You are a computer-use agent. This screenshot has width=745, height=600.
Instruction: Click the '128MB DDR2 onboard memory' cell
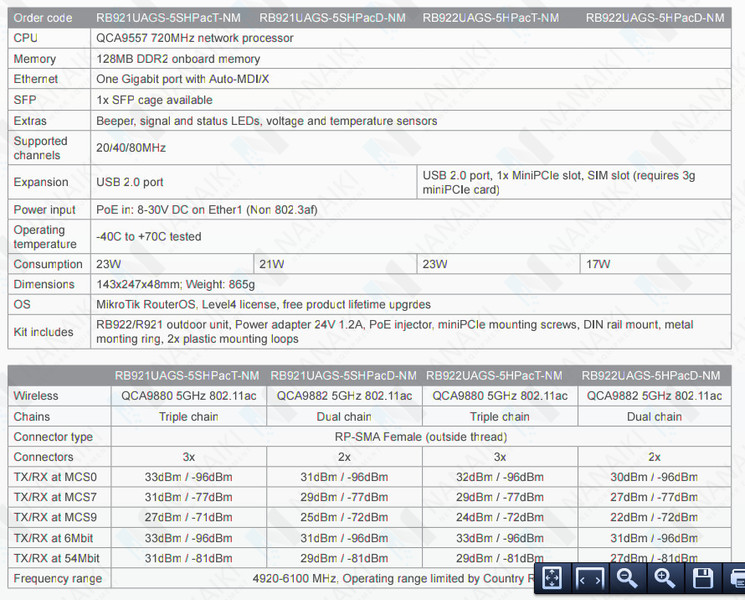[176, 59]
